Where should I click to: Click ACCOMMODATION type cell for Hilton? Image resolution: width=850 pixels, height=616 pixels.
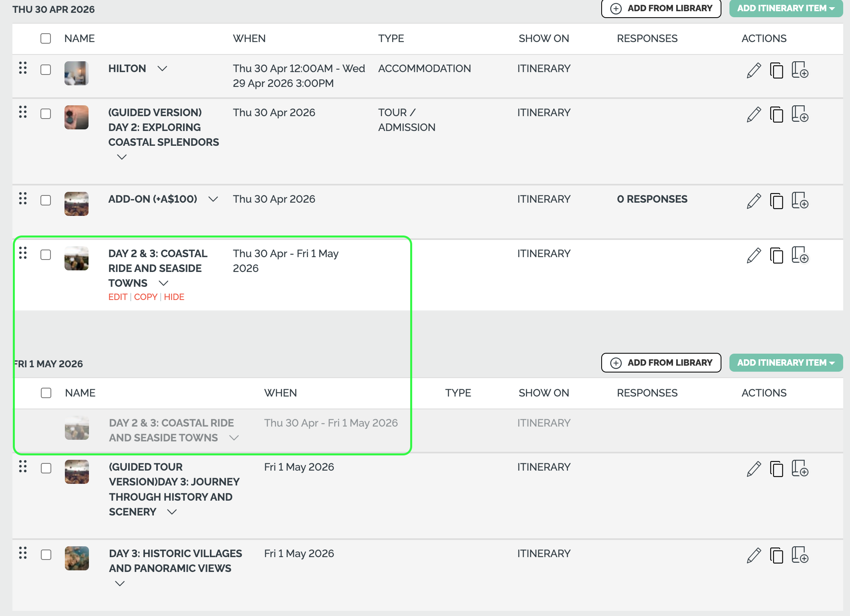(424, 68)
